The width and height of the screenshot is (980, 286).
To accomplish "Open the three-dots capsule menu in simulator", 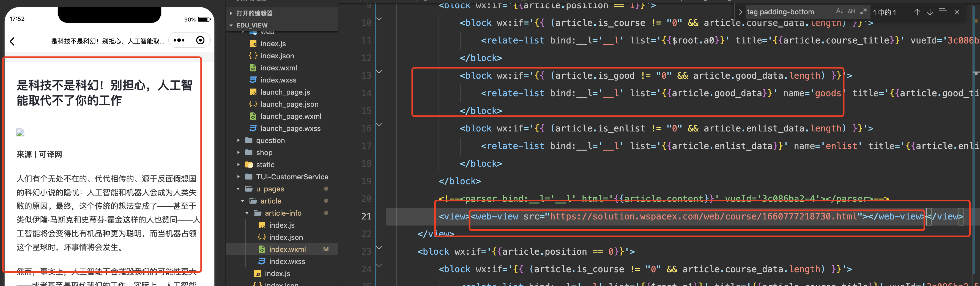I will click(x=179, y=40).
